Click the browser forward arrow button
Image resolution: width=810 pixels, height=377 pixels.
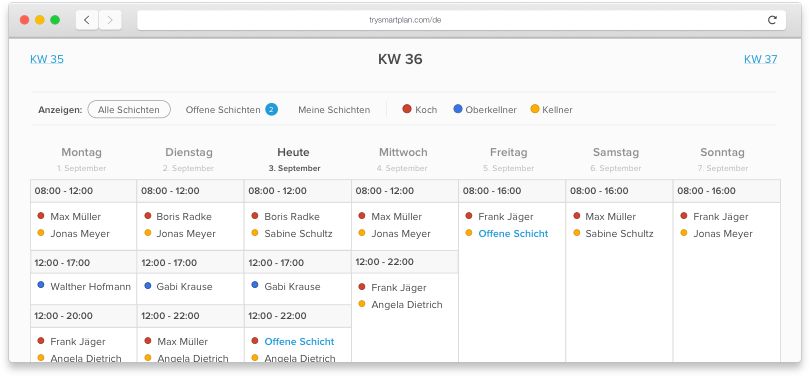(110, 20)
